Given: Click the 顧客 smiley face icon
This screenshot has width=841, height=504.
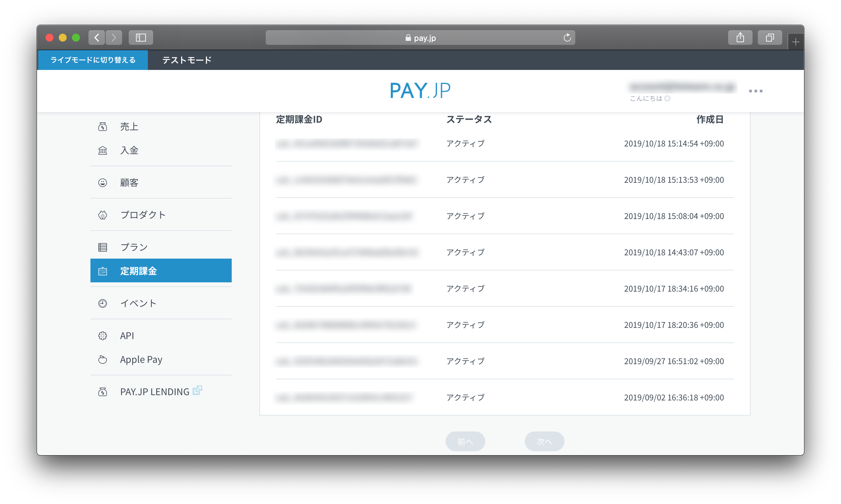Looking at the screenshot, I should point(103,183).
